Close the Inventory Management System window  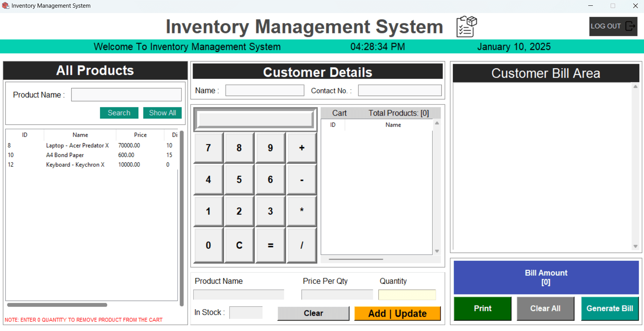[x=636, y=6]
